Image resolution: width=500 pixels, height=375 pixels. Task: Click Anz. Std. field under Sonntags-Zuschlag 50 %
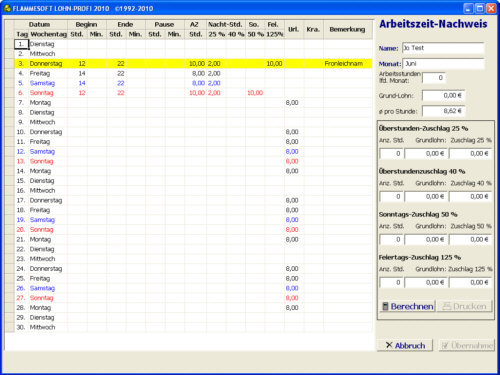pos(391,239)
